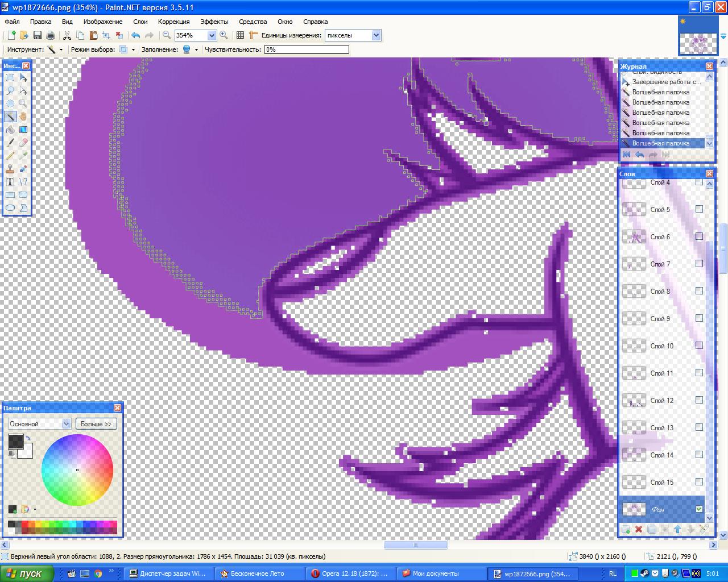Toggle visibility checkbox for Слой 7
Image resolution: width=728 pixels, height=582 pixels.
click(699, 264)
